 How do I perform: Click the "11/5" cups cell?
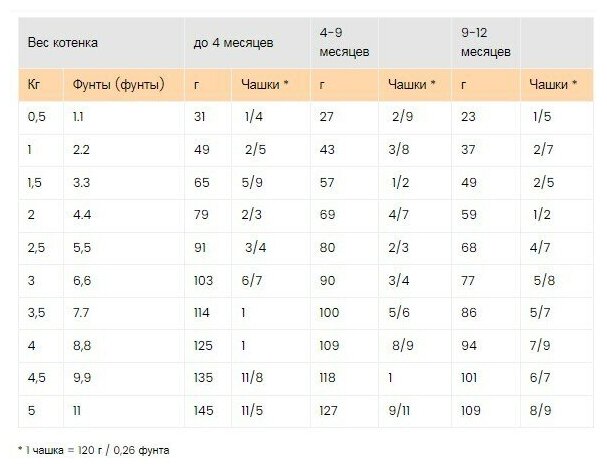click(254, 411)
